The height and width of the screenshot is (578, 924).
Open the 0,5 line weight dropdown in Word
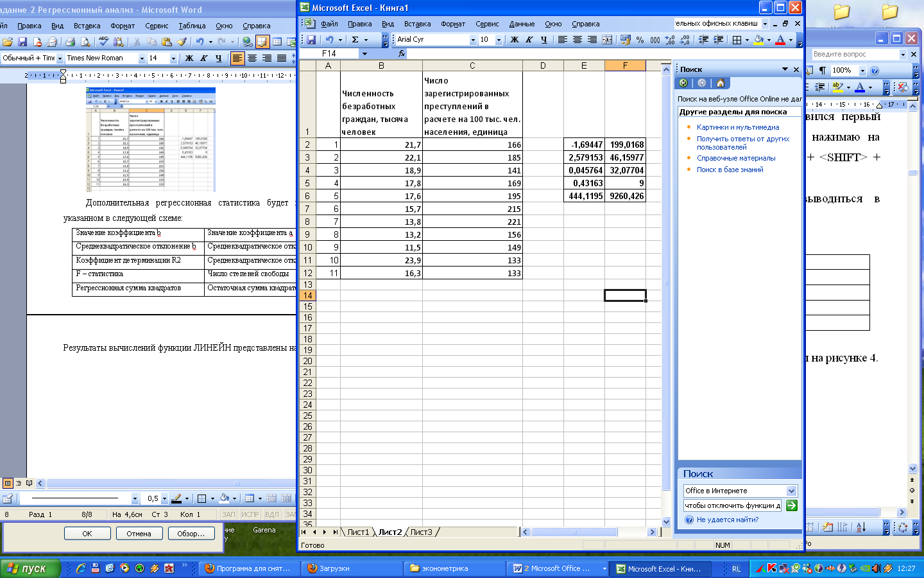click(164, 498)
